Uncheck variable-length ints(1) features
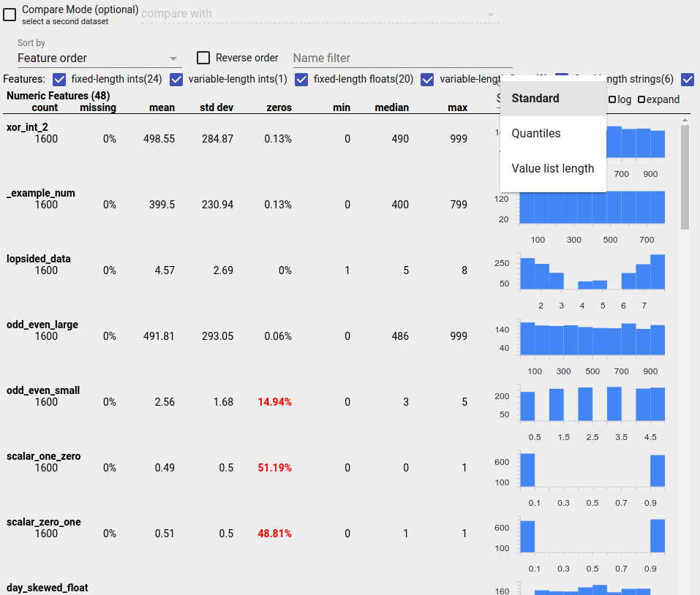This screenshot has height=595, width=700. tap(176, 80)
